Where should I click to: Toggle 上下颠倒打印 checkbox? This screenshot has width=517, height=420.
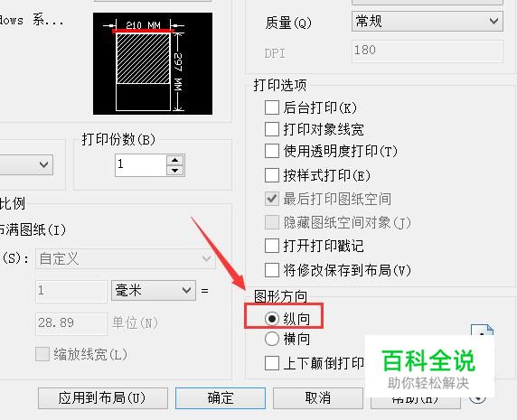pos(272,363)
